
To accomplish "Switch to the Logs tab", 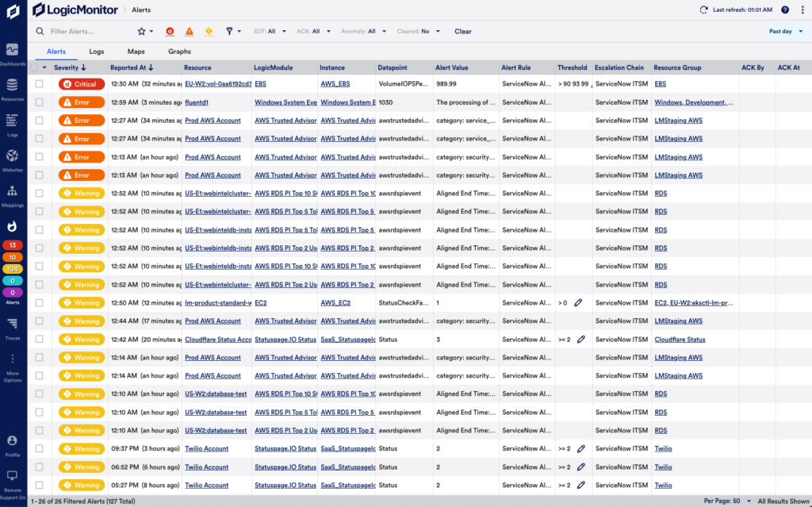I will pyautogui.click(x=97, y=52).
